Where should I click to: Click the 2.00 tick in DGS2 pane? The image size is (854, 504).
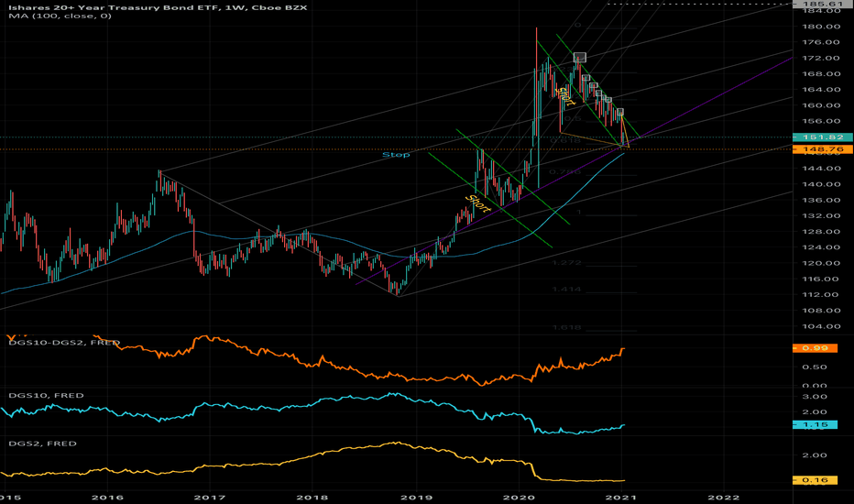(x=815, y=455)
